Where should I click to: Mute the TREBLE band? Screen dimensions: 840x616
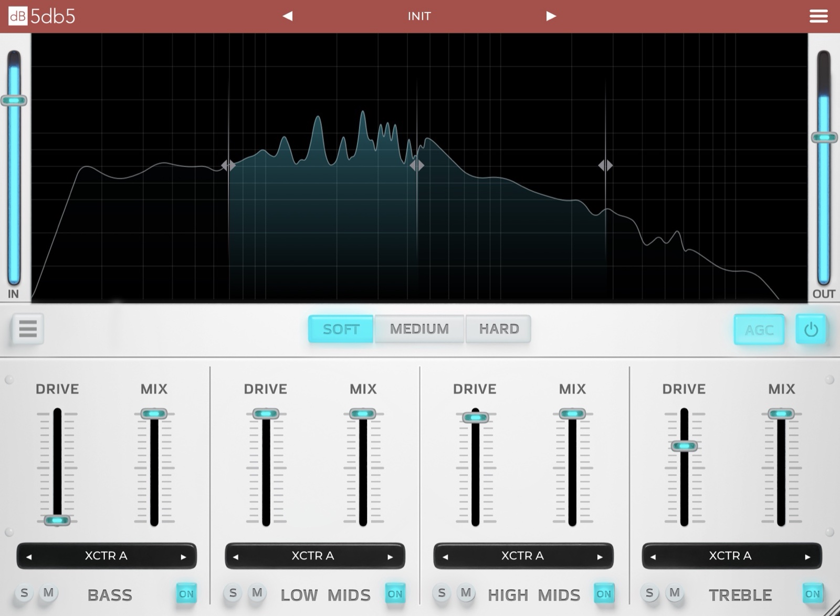click(674, 593)
